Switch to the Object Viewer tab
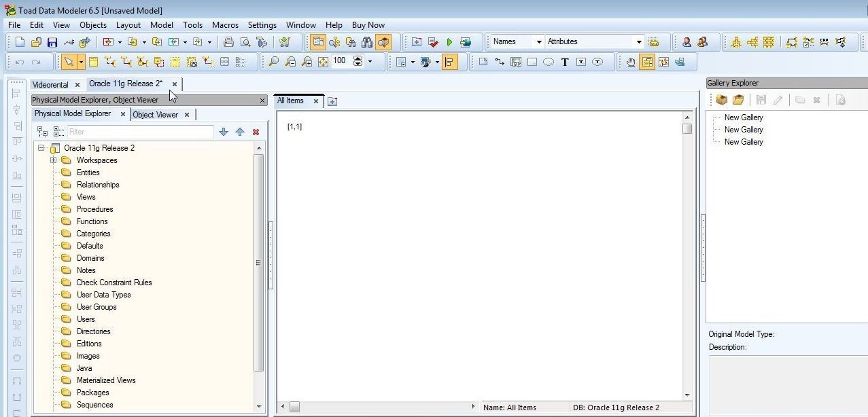 coord(156,115)
